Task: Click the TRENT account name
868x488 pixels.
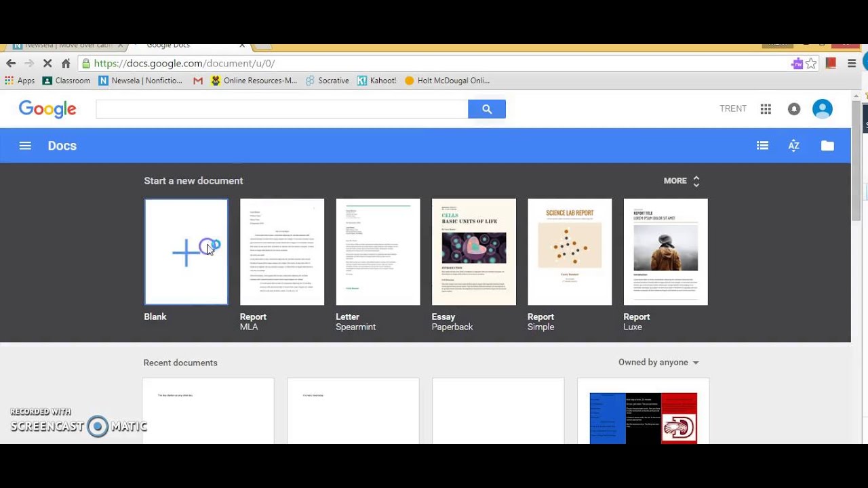Action: (x=733, y=108)
